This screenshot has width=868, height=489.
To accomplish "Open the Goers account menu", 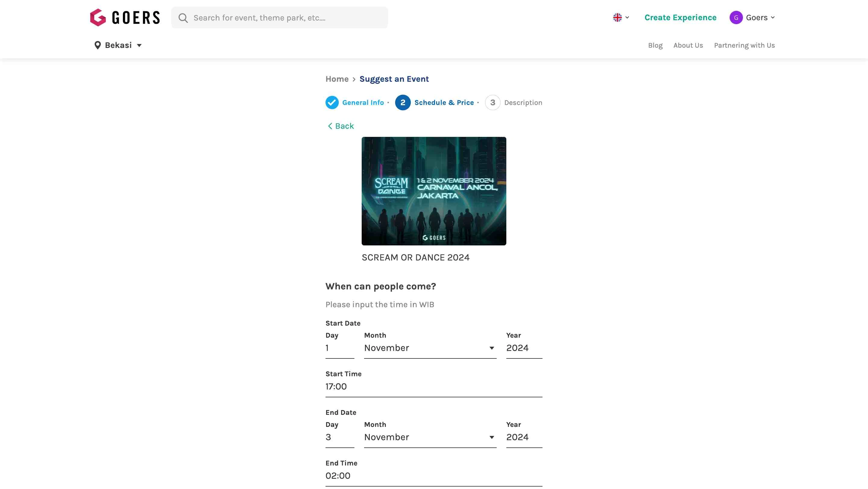I will 752,17.
